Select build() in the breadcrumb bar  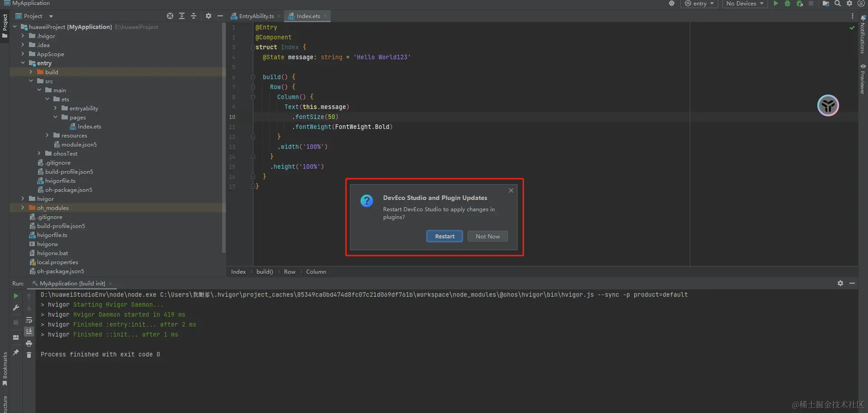pyautogui.click(x=265, y=272)
